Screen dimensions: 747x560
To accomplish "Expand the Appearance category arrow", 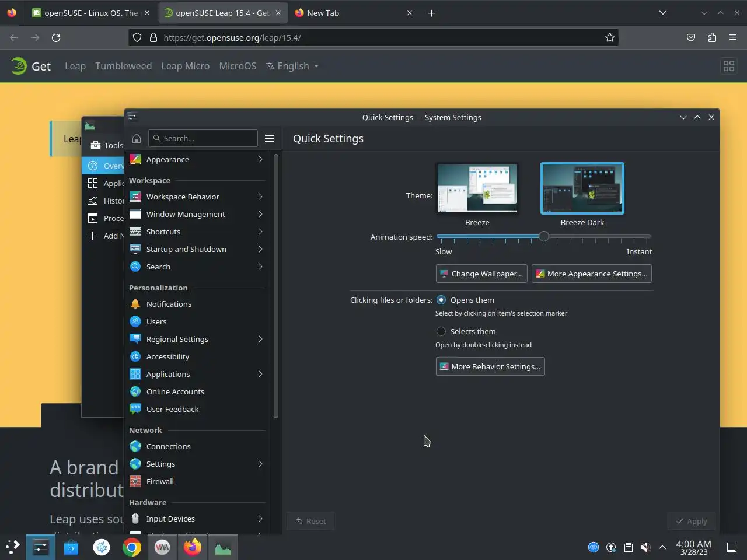I will point(260,159).
